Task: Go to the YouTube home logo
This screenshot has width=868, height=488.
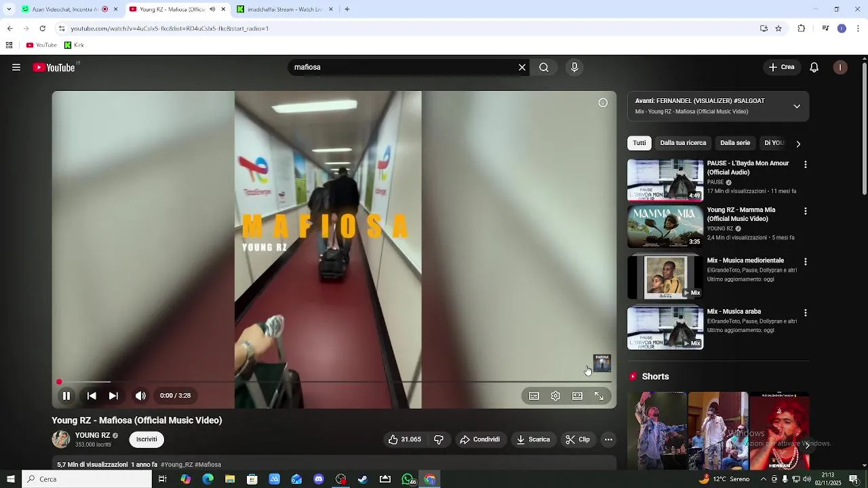Action: (54, 67)
